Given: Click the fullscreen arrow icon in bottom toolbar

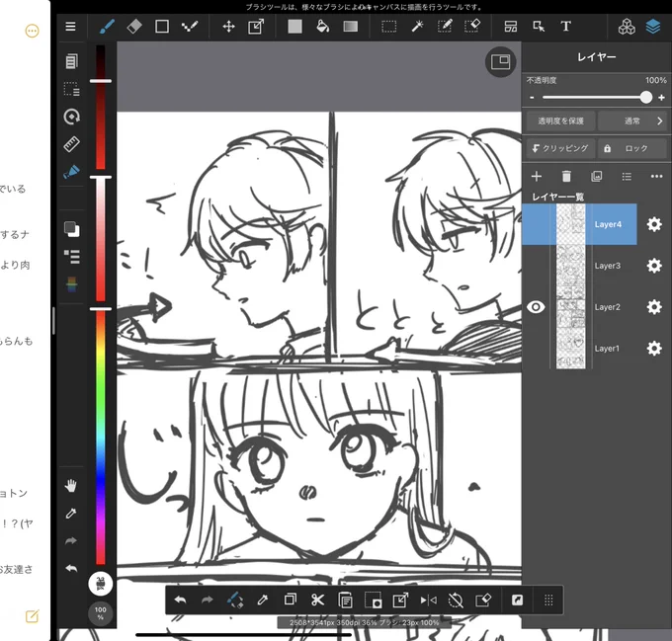Looking at the screenshot, I should tap(517, 601).
